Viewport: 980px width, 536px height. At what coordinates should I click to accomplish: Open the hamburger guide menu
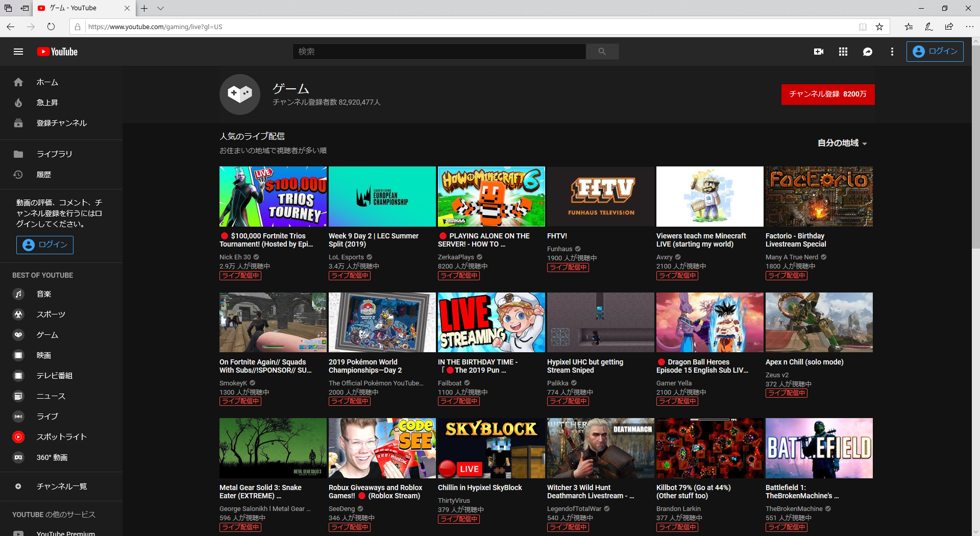click(18, 52)
